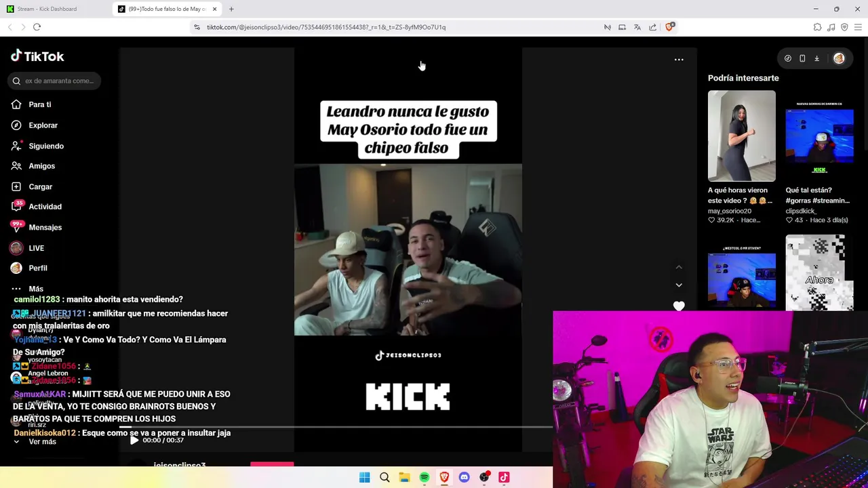Open may_osorioo20 suggested video thumbnail

742,136
